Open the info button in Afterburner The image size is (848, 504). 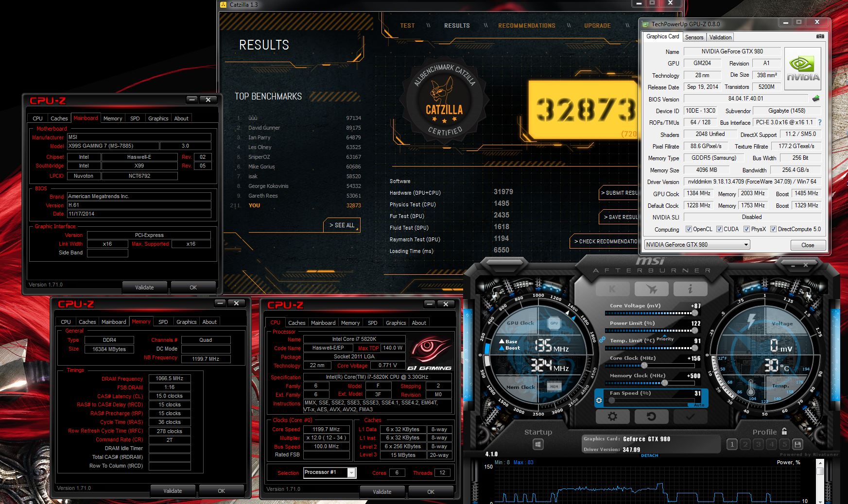tap(690, 289)
